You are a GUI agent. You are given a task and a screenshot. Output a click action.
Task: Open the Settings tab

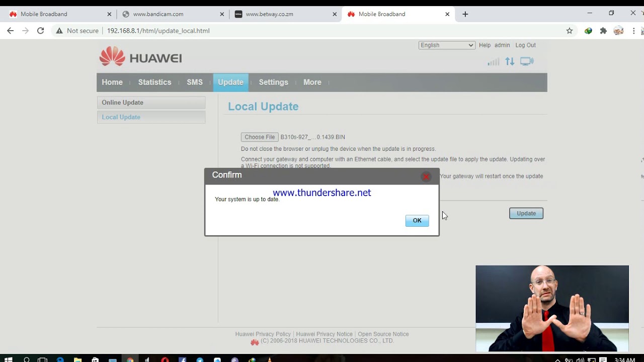point(273,82)
